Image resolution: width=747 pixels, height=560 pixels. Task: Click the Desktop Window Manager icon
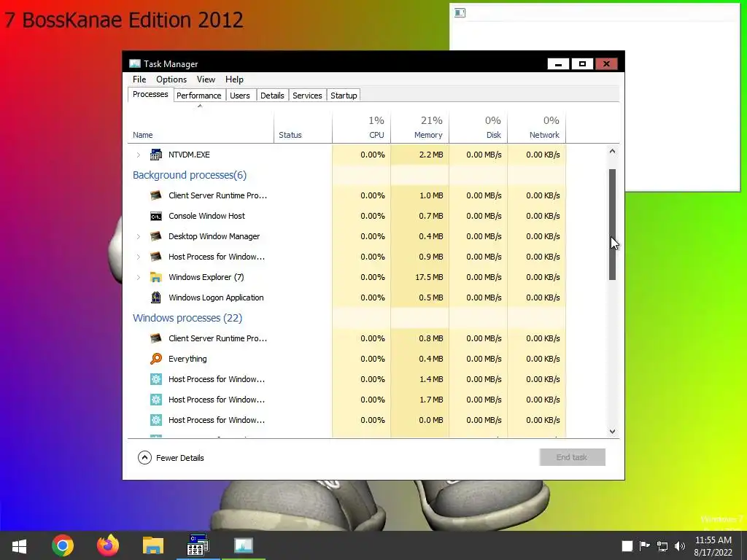click(x=156, y=236)
